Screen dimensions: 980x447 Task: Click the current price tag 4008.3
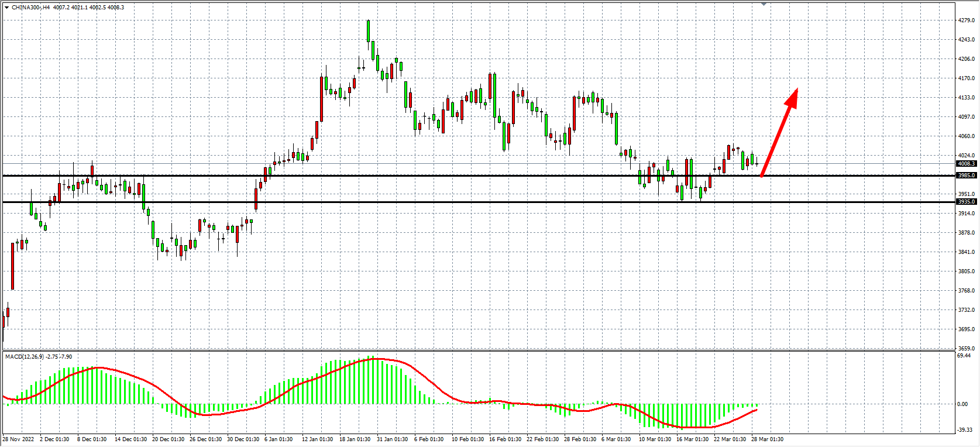[x=966, y=164]
